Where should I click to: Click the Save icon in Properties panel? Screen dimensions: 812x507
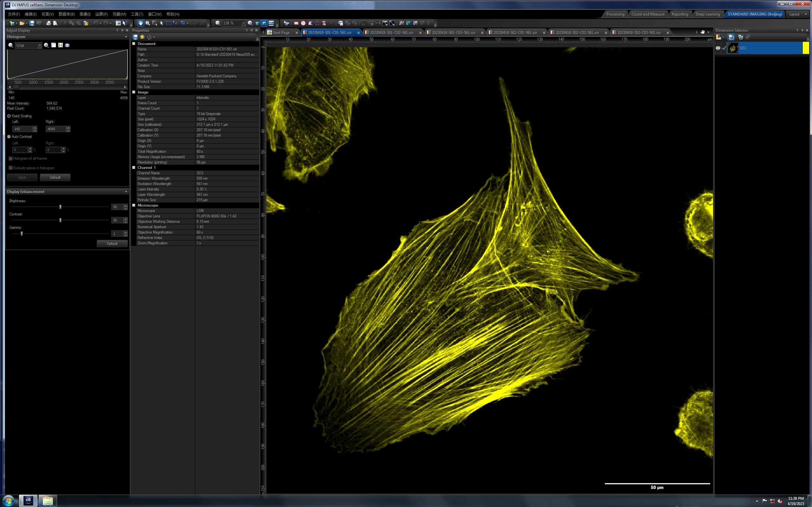(x=135, y=37)
